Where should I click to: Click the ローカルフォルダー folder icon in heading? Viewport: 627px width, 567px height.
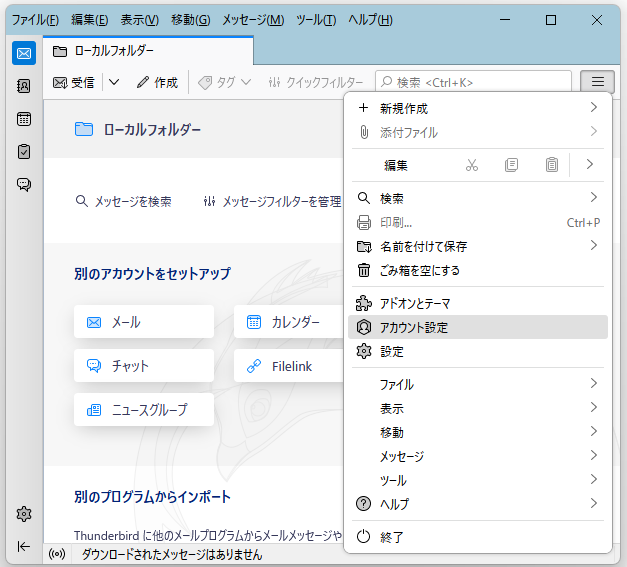[x=84, y=129]
